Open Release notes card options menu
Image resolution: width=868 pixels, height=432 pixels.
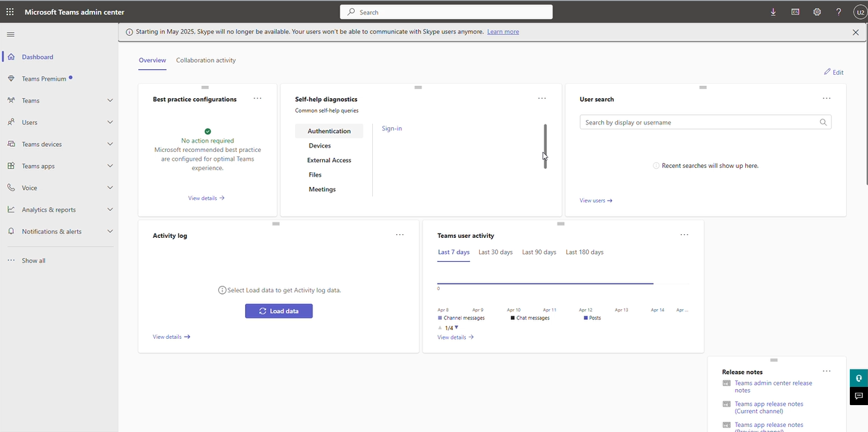[827, 371]
